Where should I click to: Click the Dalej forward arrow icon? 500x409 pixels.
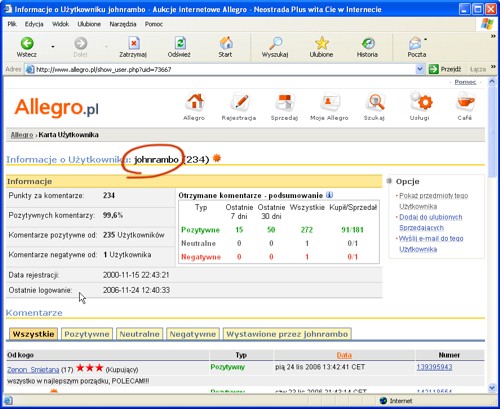80,43
